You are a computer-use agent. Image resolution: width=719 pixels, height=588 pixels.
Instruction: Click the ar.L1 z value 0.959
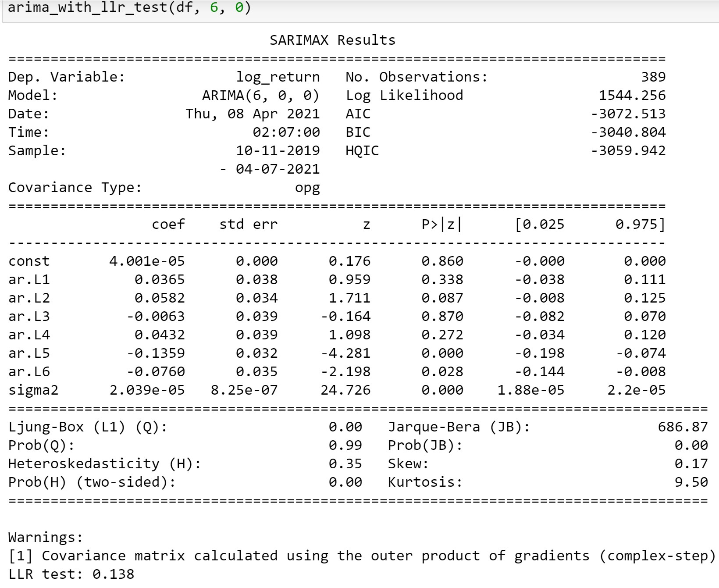[x=349, y=280]
